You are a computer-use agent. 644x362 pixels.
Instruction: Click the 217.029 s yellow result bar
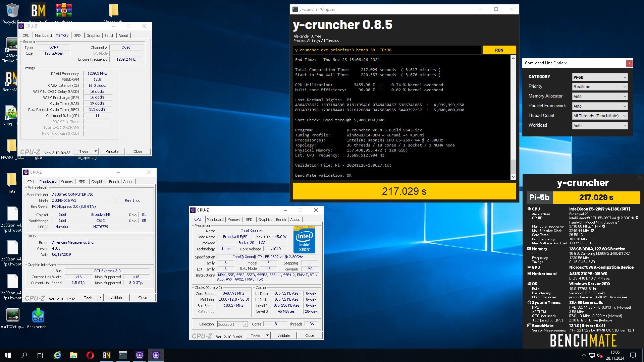point(404,191)
